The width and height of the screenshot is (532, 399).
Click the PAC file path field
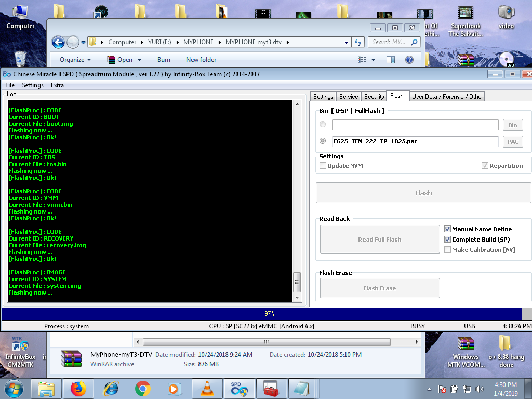click(415, 141)
